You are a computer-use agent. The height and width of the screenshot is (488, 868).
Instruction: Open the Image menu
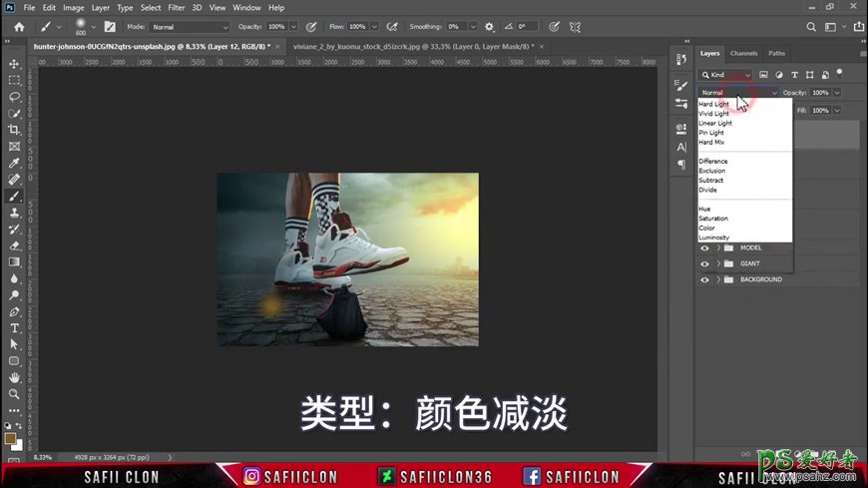click(73, 8)
